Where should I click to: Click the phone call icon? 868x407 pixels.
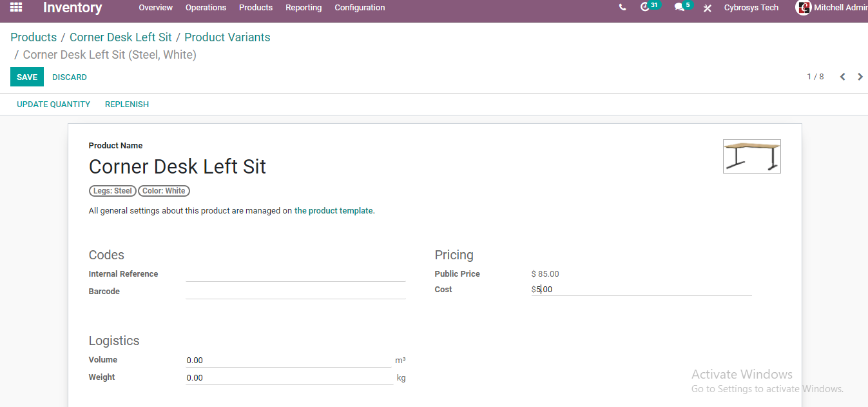point(622,8)
